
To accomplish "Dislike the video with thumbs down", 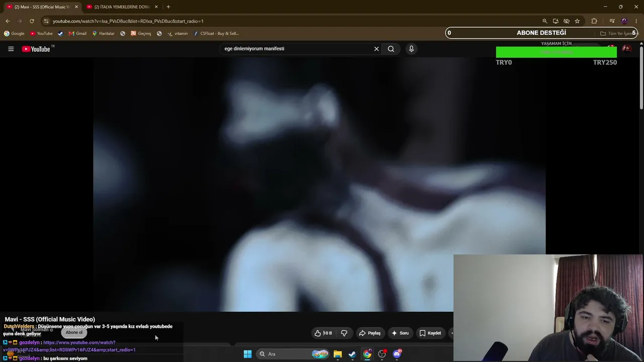I will [344, 333].
